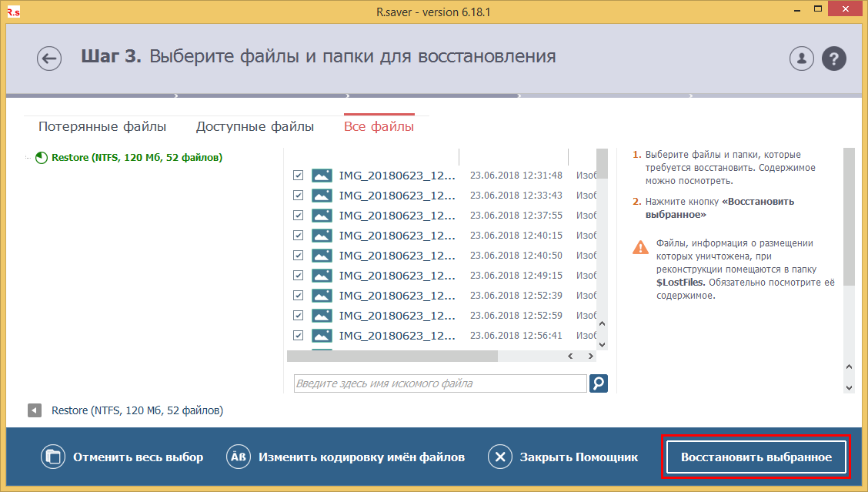Click the file list's scroll down arrow
Screen dimensions: 868x492
[603, 344]
